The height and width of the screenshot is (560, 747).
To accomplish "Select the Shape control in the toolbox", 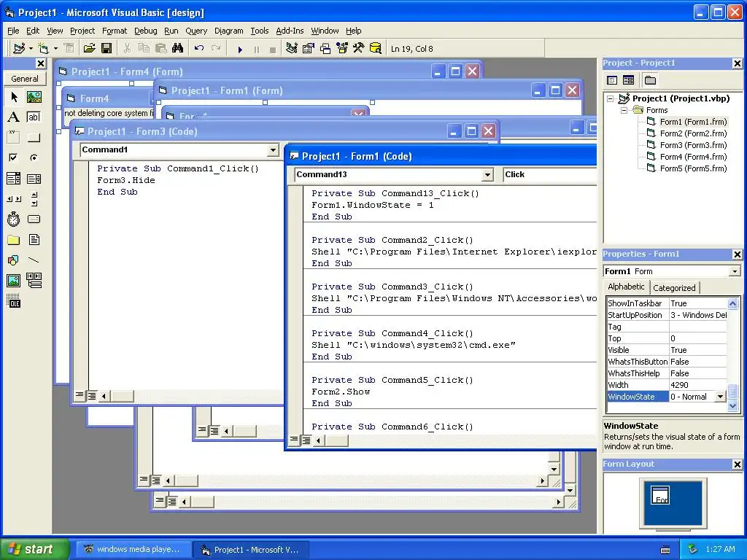I will tap(14, 260).
